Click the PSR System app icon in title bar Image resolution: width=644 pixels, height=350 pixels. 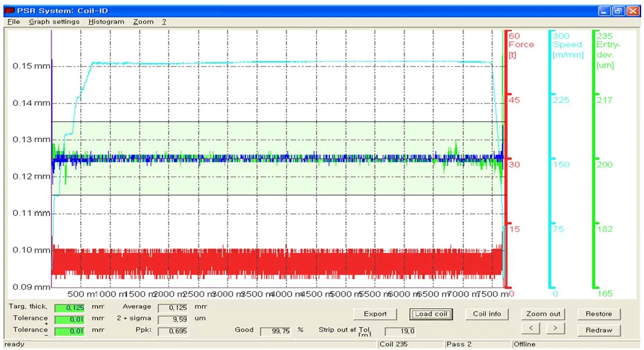tap(10, 11)
